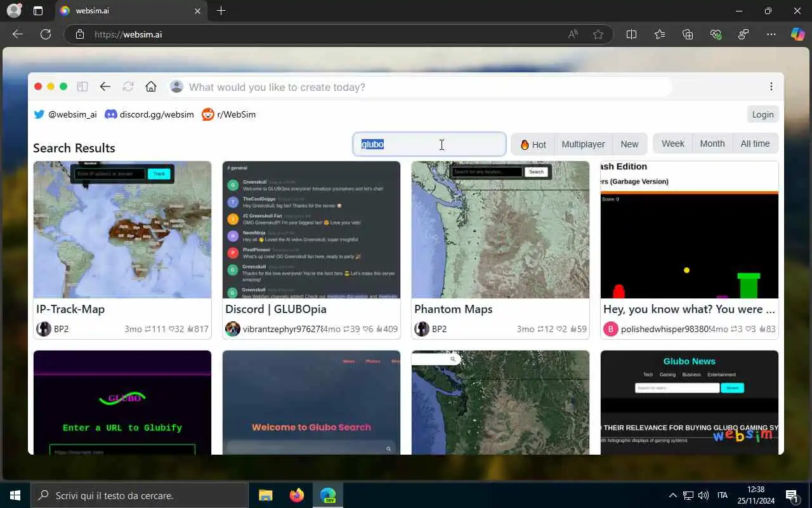Add page to favorites star
The image size is (812, 508).
598,34
